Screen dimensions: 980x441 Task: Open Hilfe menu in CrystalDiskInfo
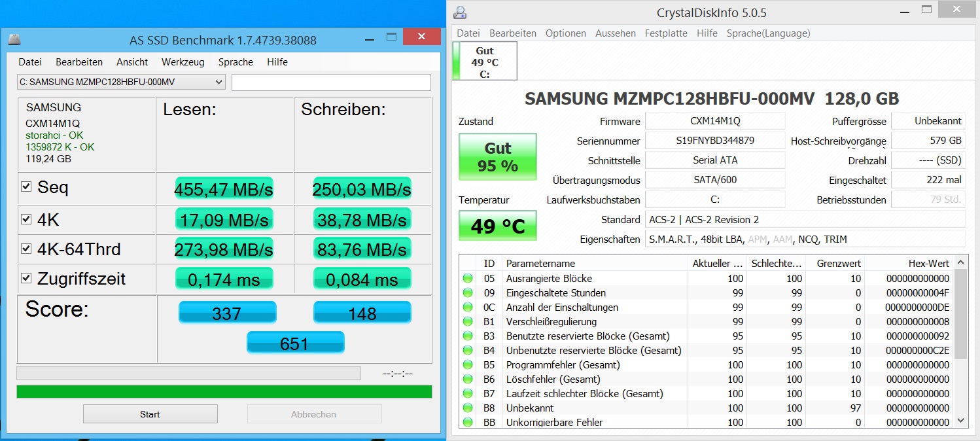point(707,33)
